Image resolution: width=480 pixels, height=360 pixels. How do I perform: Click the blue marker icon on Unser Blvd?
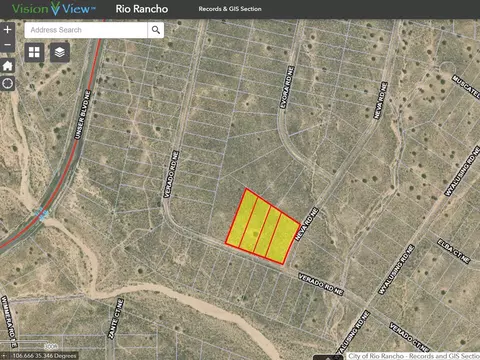(42, 214)
